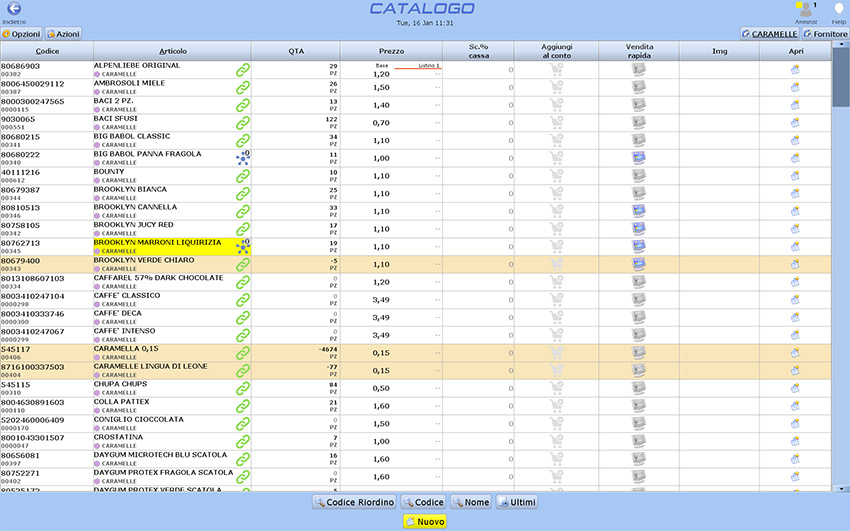This screenshot has height=531, width=850.
Task: Click quick sale icon for BROOKLYN CANNELLA
Action: 639,210
